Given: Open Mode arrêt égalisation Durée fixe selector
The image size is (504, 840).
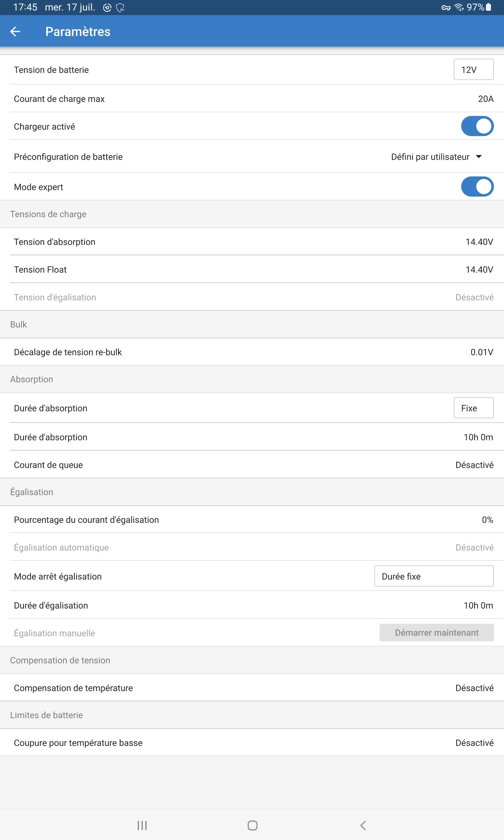Looking at the screenshot, I should [433, 576].
